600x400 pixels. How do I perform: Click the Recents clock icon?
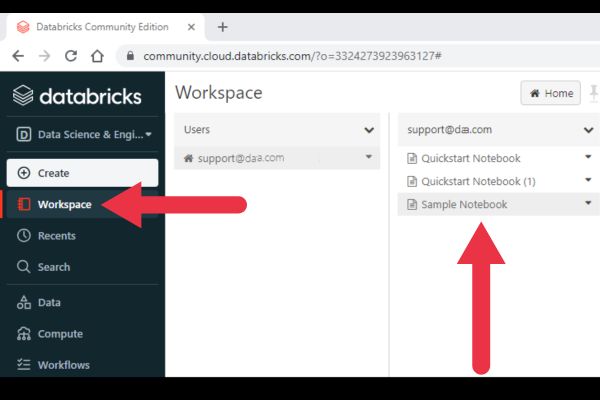pos(24,235)
